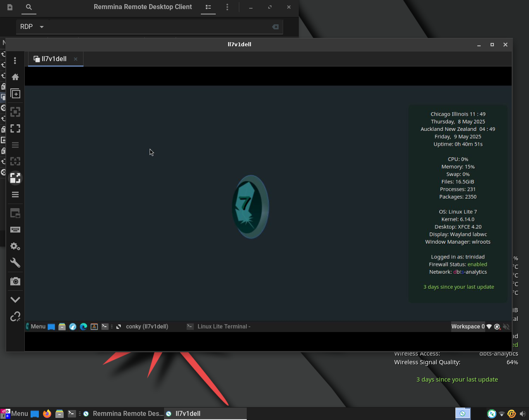Open the RDP protocol dropdown
Viewport: 529px width, 420px height.
click(32, 26)
